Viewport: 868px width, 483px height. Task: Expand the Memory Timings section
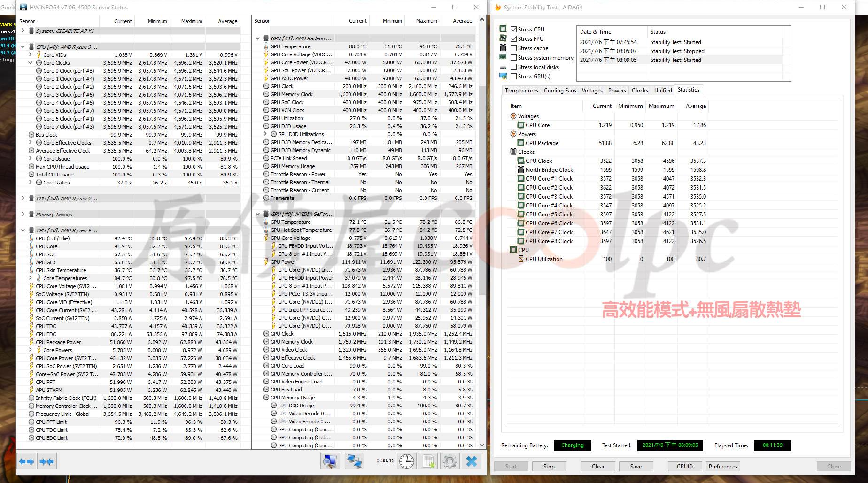tap(23, 214)
